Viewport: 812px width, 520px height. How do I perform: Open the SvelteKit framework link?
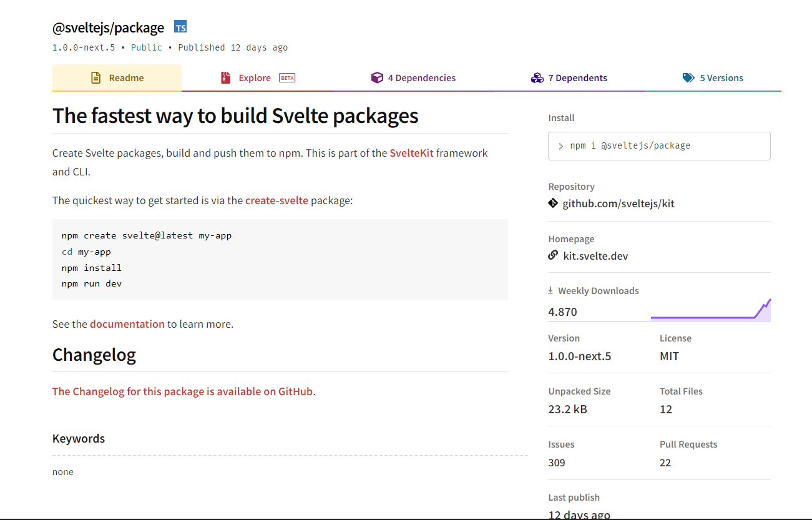click(x=411, y=153)
